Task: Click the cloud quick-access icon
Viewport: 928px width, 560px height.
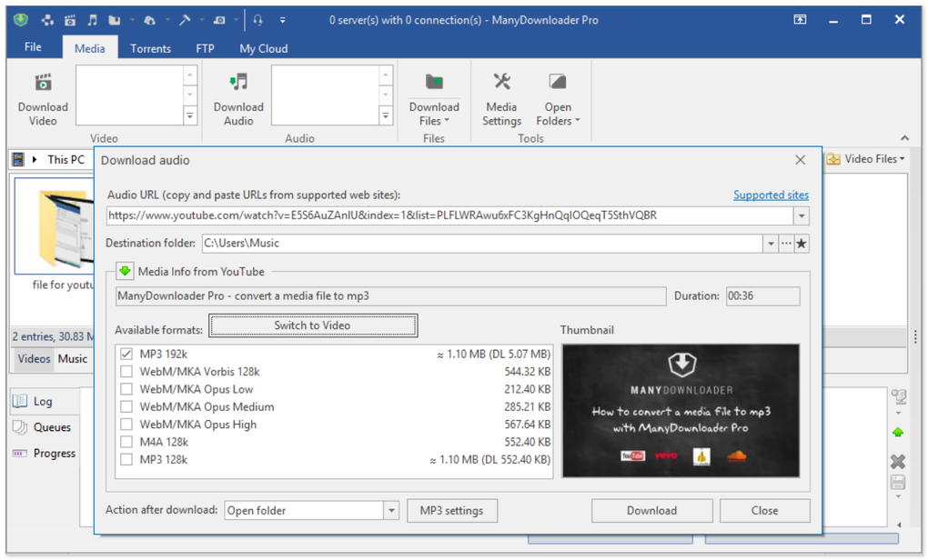Action: tap(150, 20)
